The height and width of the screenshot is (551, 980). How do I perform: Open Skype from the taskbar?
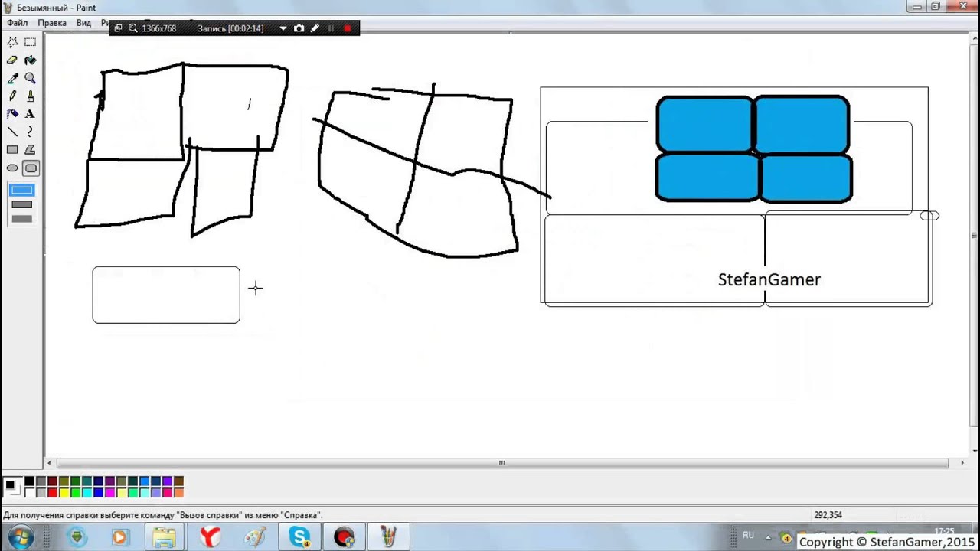(299, 537)
